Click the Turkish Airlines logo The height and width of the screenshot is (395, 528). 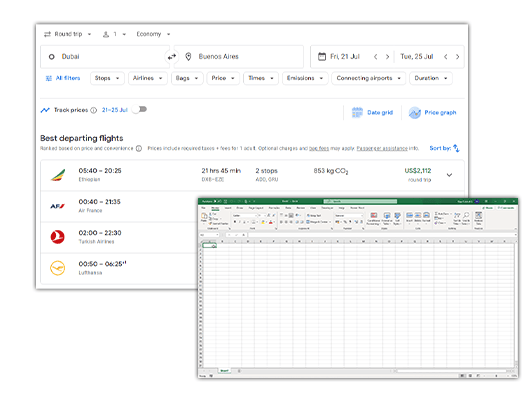[x=58, y=237]
